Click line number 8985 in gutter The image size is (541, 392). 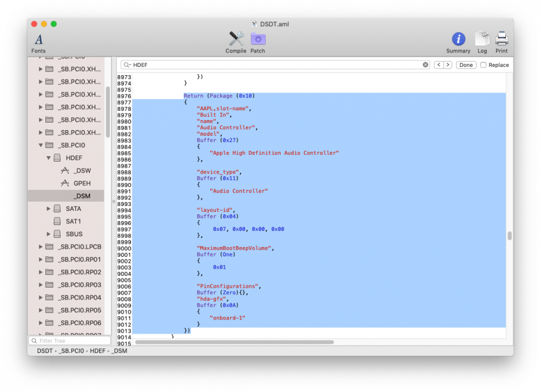coord(124,154)
